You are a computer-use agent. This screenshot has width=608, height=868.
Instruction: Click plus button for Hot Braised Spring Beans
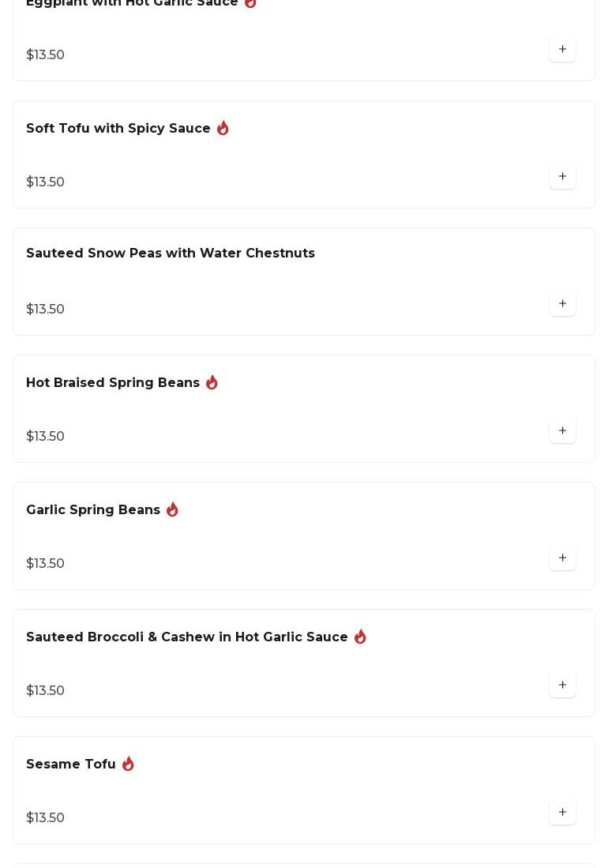562,430
